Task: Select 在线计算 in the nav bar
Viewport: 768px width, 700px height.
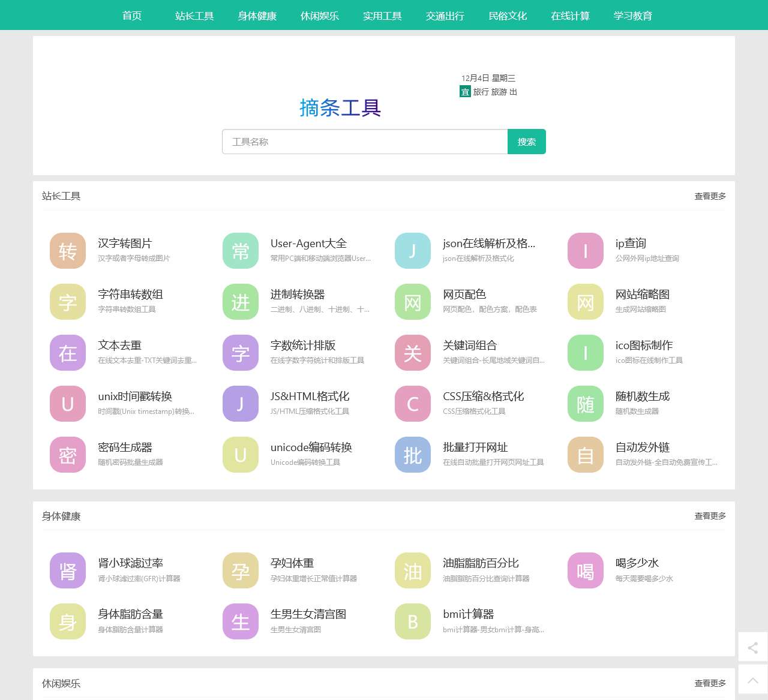Action: 570,16
